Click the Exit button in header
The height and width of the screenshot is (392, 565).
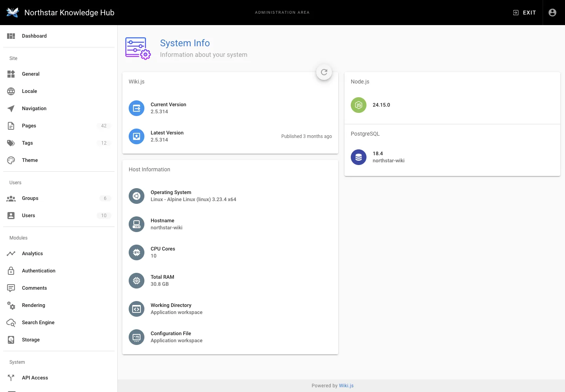pyautogui.click(x=524, y=13)
